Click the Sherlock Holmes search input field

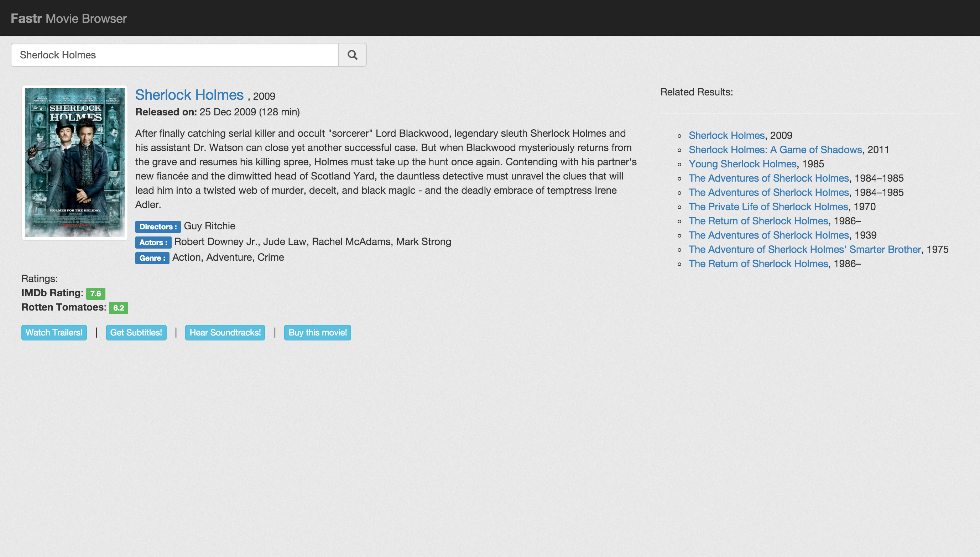click(x=175, y=55)
